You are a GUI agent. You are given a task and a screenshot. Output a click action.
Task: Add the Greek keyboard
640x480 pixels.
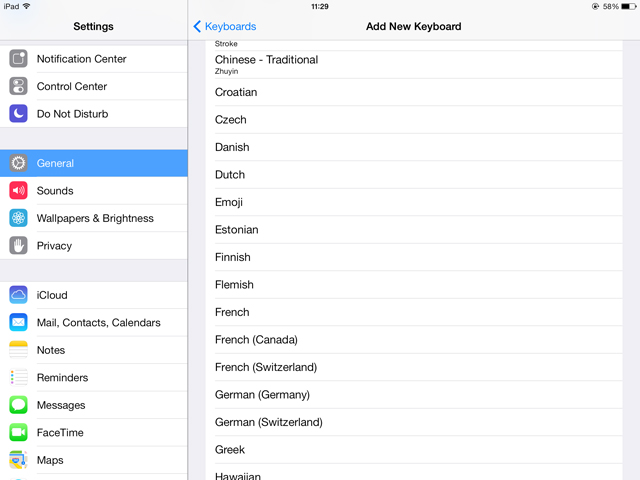pyautogui.click(x=414, y=449)
